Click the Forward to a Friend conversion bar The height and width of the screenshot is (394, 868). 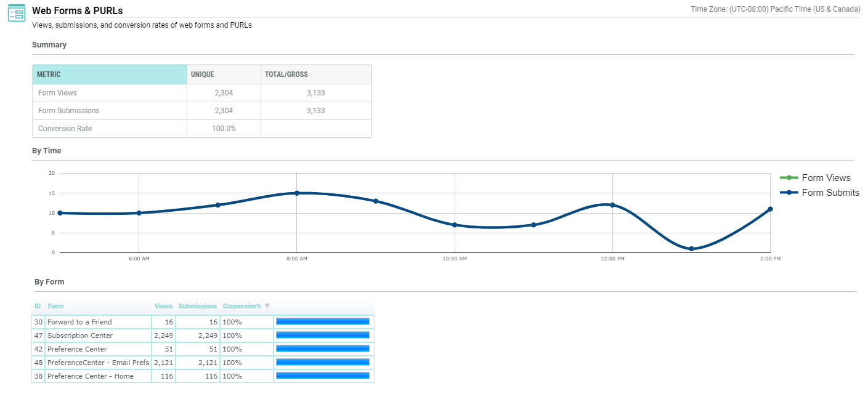[323, 321]
